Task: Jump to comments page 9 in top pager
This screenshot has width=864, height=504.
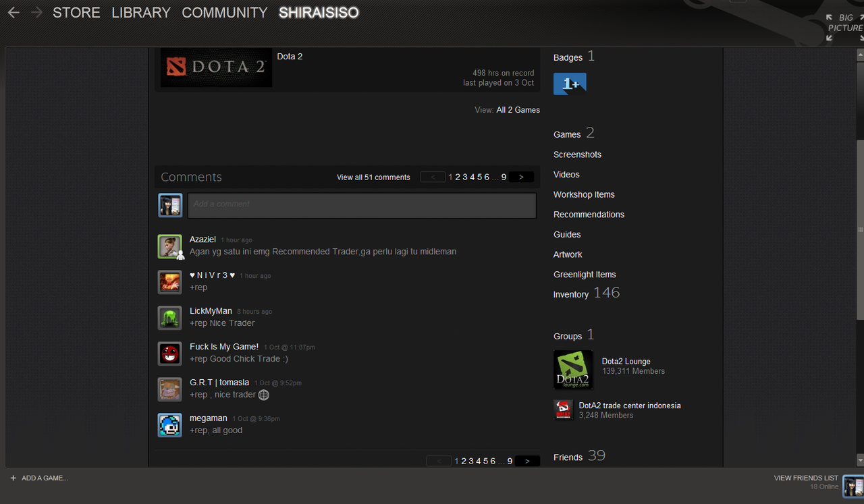Action: (x=504, y=177)
